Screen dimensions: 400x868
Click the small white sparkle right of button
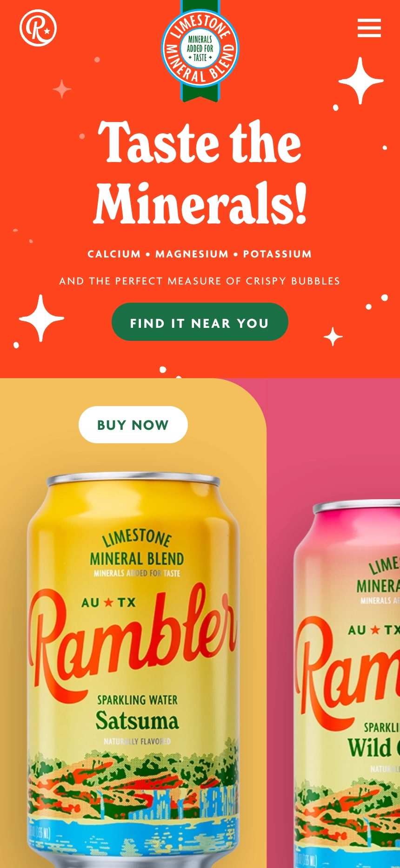pos(333,337)
